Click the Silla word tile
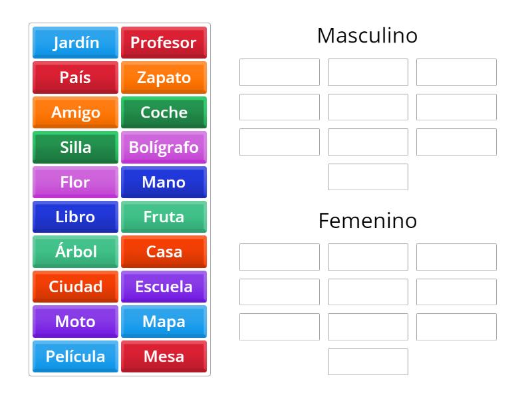The height and width of the screenshot is (399, 532). (75, 147)
